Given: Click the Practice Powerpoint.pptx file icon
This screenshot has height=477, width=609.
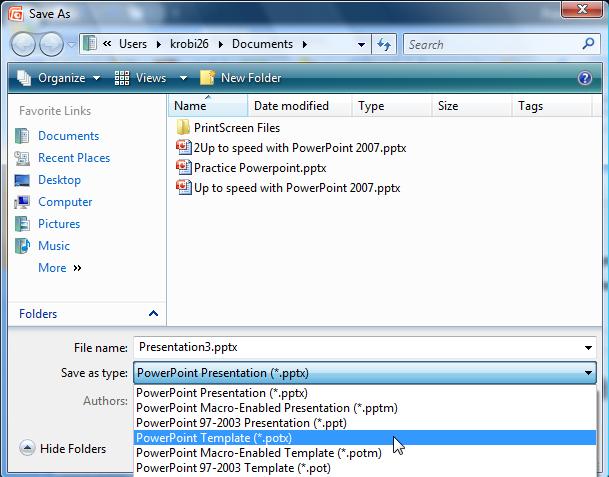Looking at the screenshot, I should [x=183, y=167].
